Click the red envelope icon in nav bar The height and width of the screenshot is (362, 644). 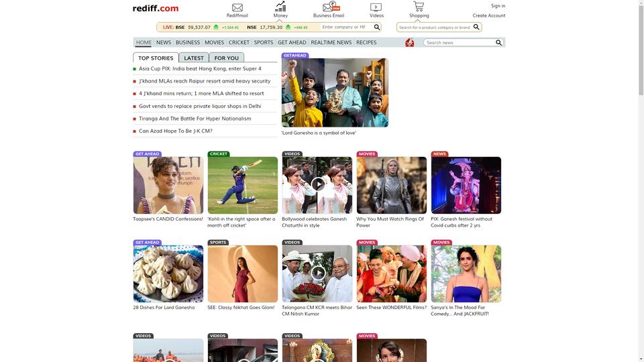tap(409, 42)
